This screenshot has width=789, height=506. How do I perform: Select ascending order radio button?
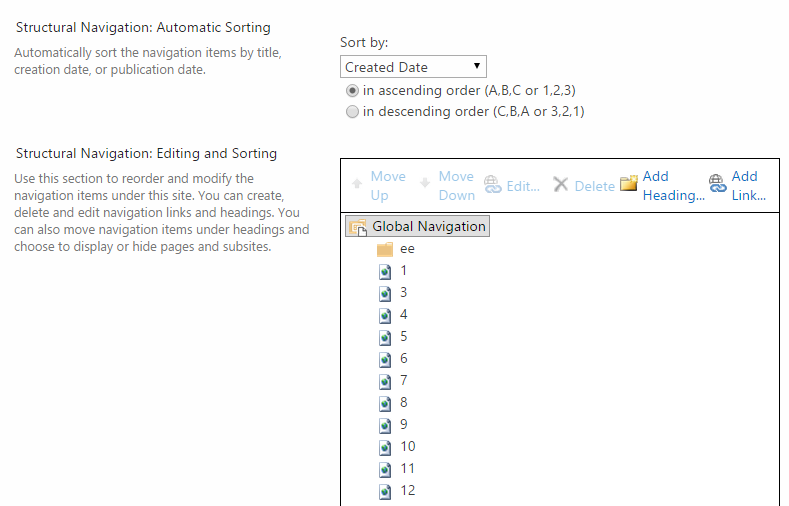pos(352,91)
